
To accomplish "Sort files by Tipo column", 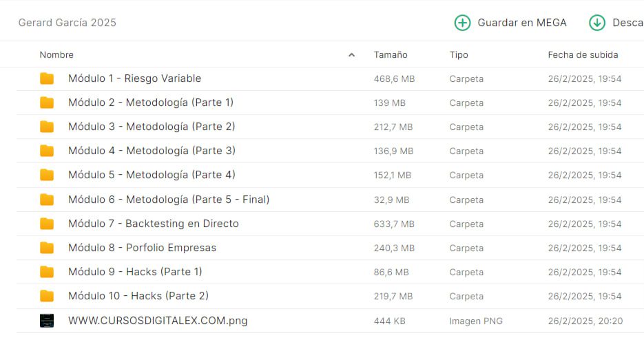I will (x=459, y=55).
